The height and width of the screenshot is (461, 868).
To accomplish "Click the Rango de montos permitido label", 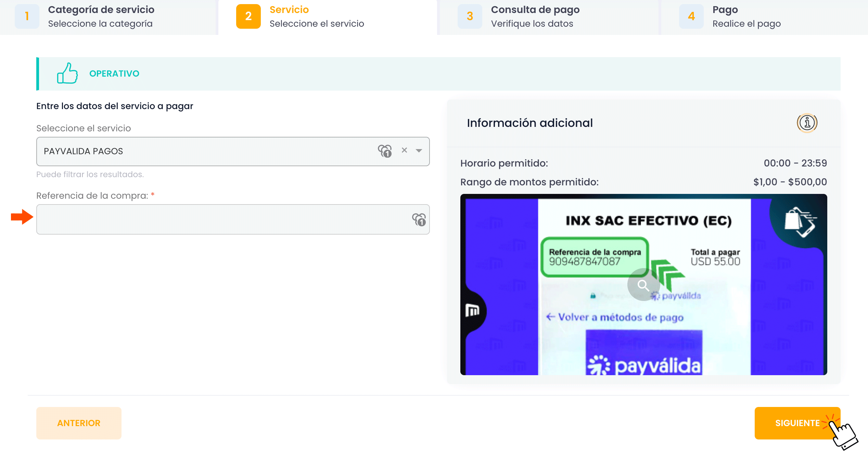I will [x=529, y=182].
